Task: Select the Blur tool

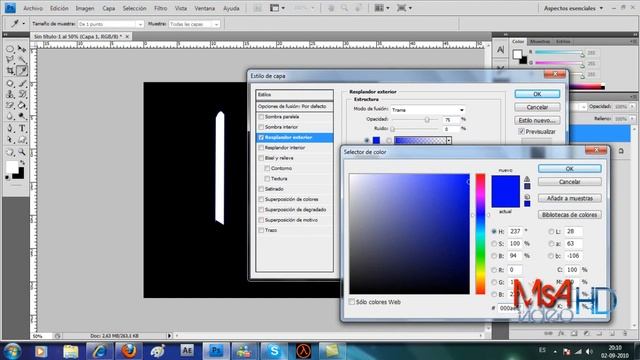Action: point(10,116)
